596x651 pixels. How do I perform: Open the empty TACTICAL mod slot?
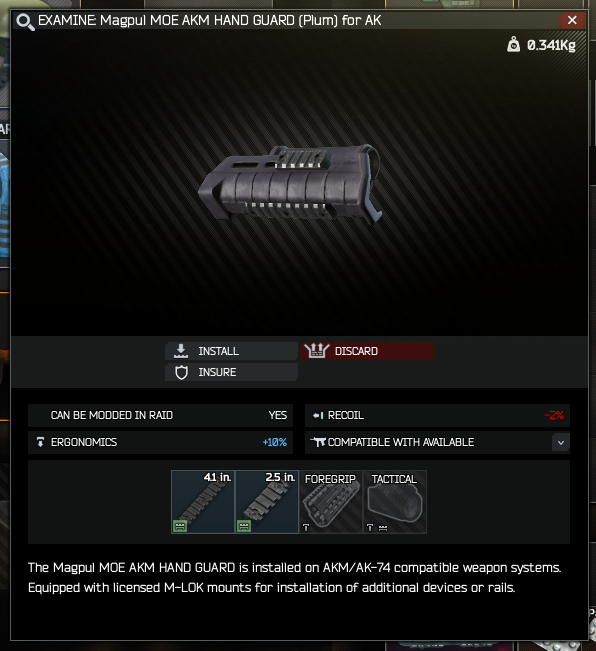pyautogui.click(x=395, y=502)
